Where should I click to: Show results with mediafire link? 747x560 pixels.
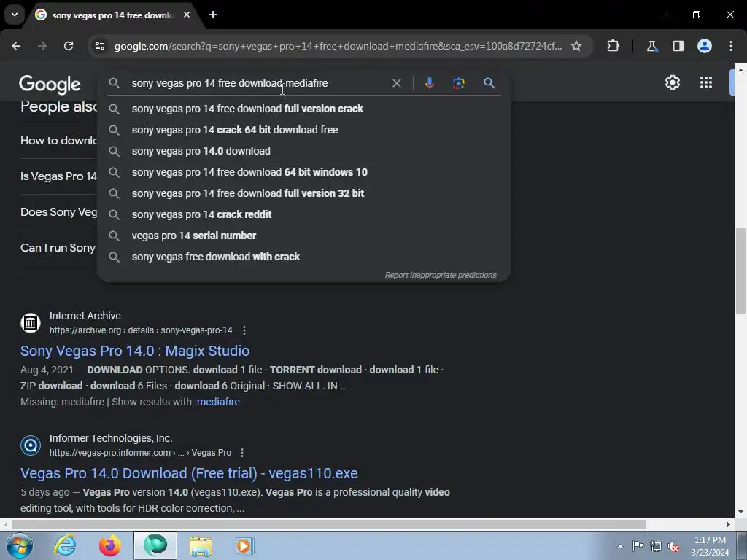(x=218, y=402)
